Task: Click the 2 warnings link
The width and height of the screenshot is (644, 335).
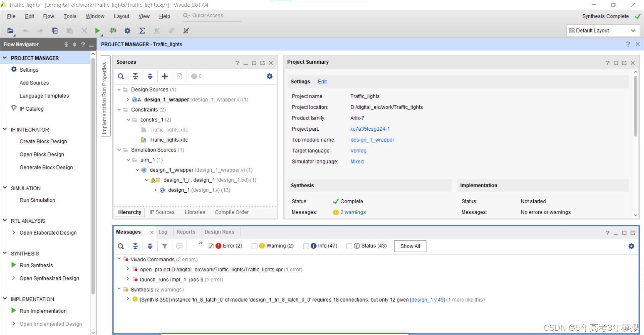Action: click(x=353, y=212)
